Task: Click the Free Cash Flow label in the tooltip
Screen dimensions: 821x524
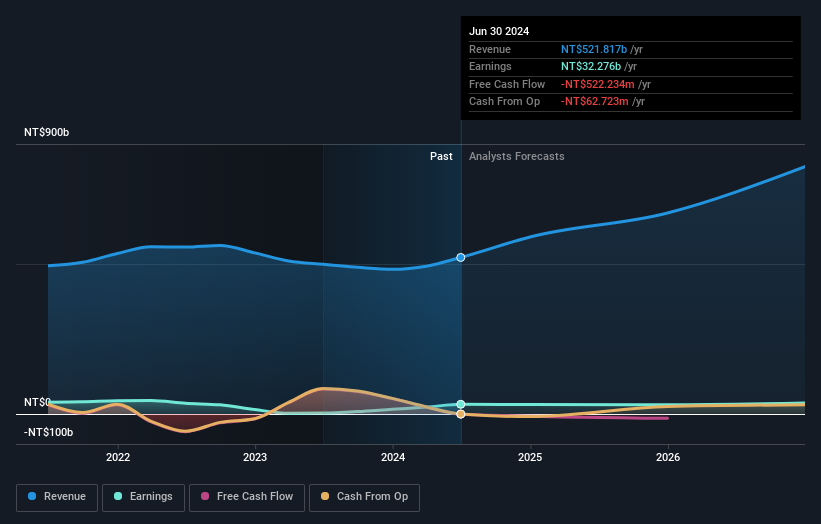Action: [x=507, y=84]
